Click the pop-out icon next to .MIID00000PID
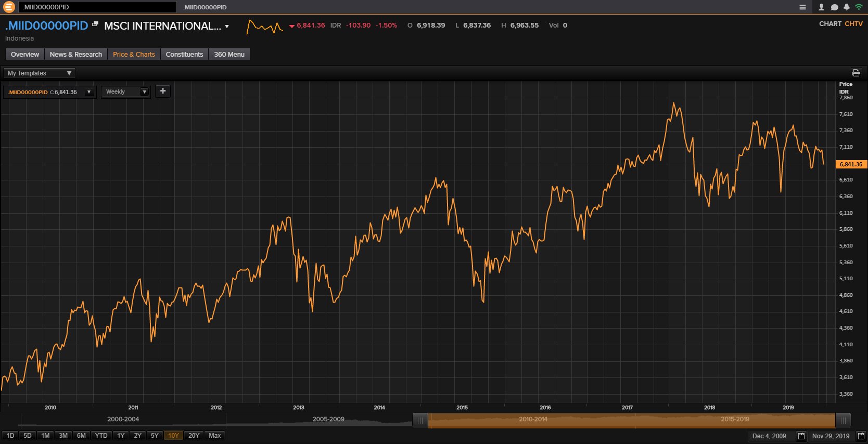Screen dimensions: 868x444 (95, 24)
